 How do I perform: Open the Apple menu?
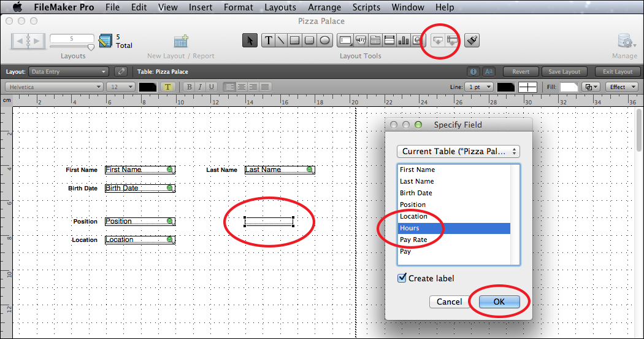pyautogui.click(x=18, y=7)
